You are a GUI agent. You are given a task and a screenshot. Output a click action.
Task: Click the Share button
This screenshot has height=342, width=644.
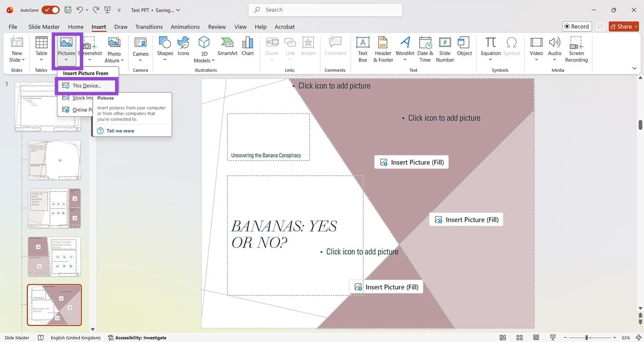[624, 27]
